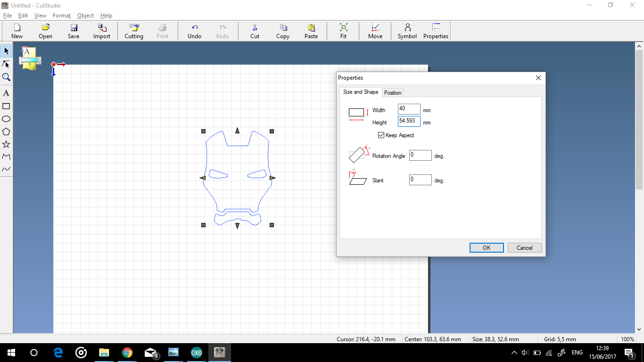The image size is (644, 362).
Task: Select the polygon drawing tool
Action: (6, 132)
